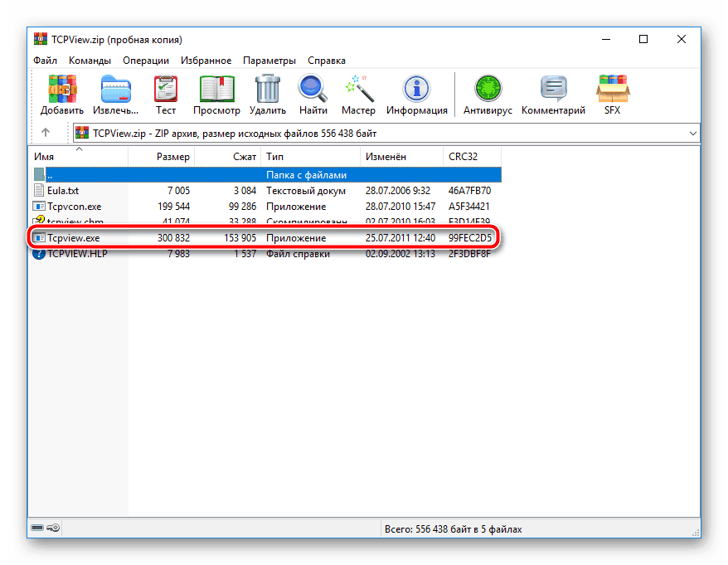Viewport: 728px width, 565px height.
Task: Launch the Мастер (Wizard) icon
Action: (x=358, y=88)
